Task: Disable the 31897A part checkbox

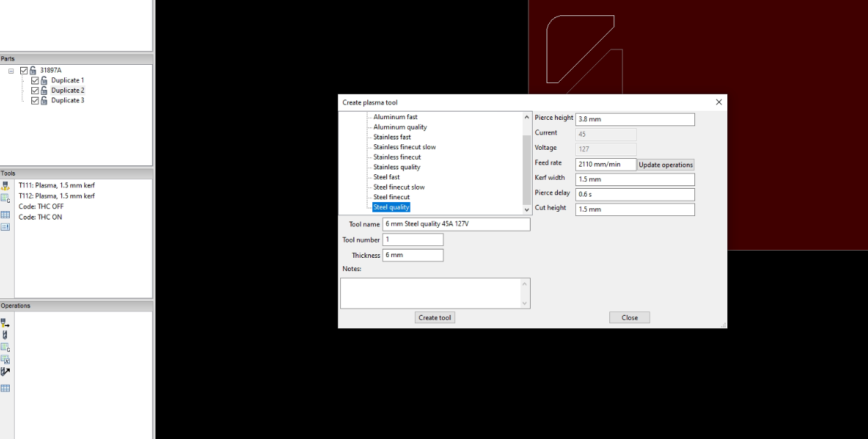Action: pos(23,70)
